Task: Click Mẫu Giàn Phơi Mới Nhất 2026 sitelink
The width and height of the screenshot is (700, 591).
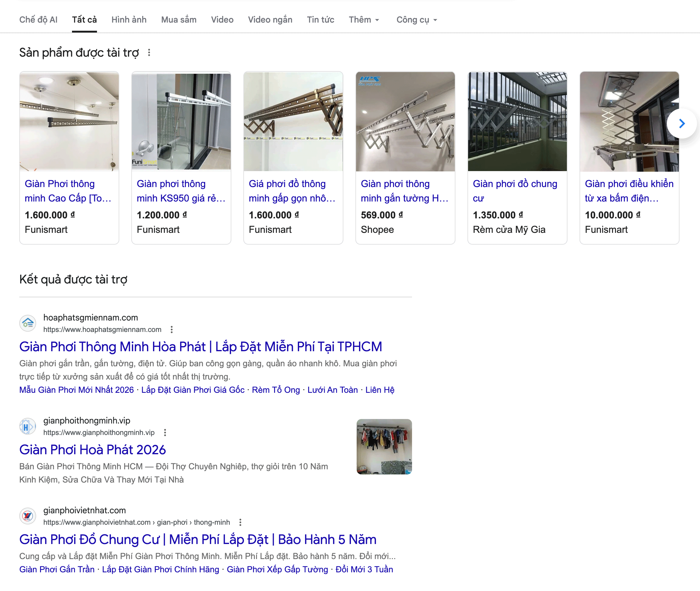Action: 77,390
